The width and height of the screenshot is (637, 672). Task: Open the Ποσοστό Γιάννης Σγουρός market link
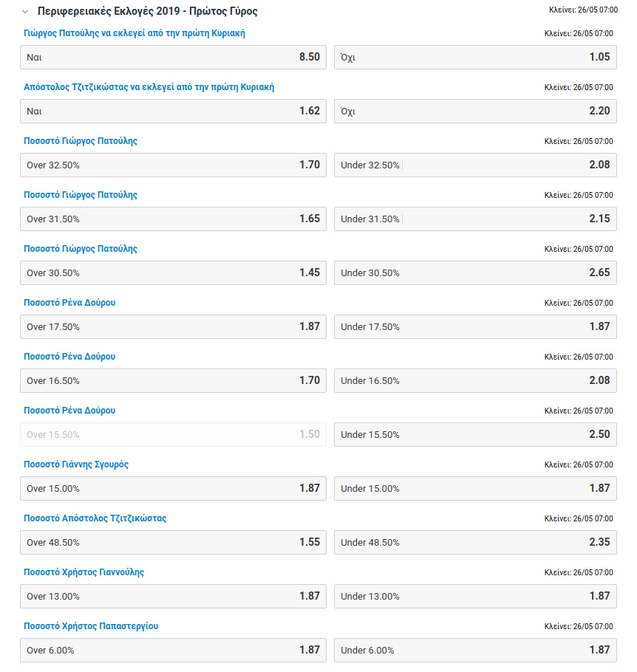76,464
